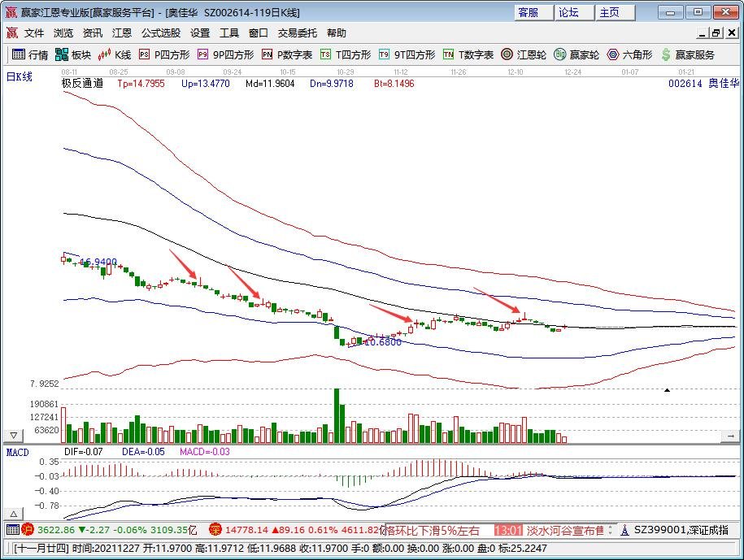The height and width of the screenshot is (560, 744).
Task: Click the 深 Shenzhen index badge
Action: [x=216, y=529]
